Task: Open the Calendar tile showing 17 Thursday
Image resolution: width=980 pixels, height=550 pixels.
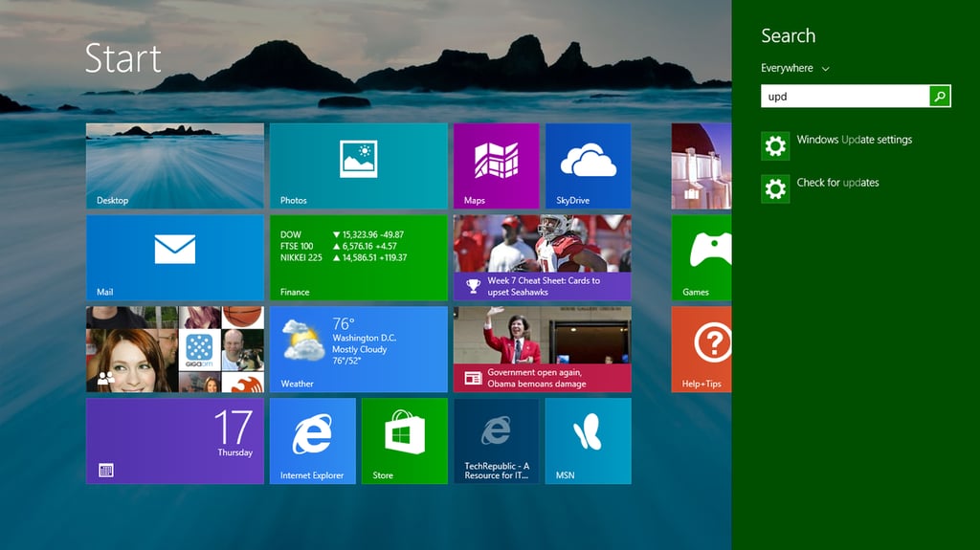Action: [175, 441]
